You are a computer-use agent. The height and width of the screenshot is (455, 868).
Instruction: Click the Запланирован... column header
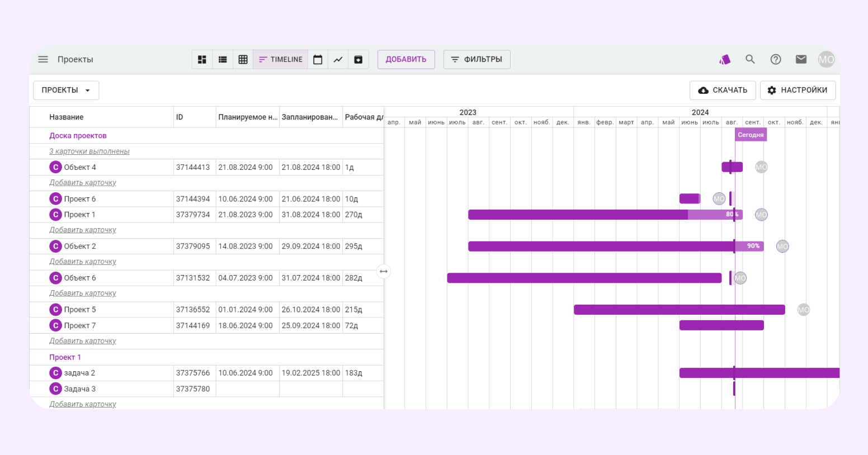click(310, 117)
